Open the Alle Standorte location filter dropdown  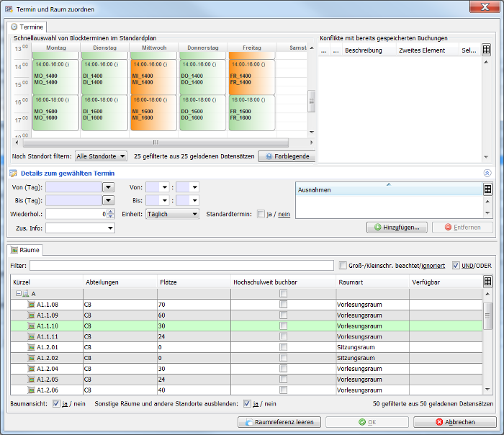pyautogui.click(x=101, y=156)
